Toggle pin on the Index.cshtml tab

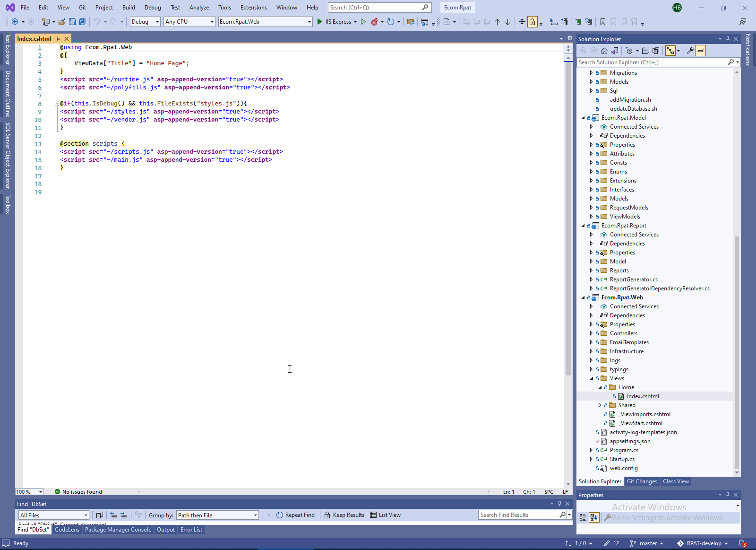pos(58,39)
